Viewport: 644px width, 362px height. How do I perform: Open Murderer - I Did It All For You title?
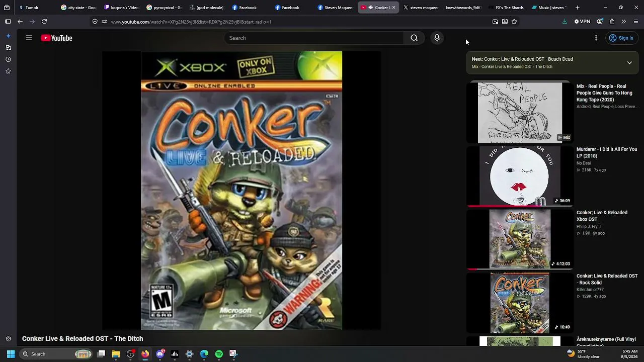[606, 152]
